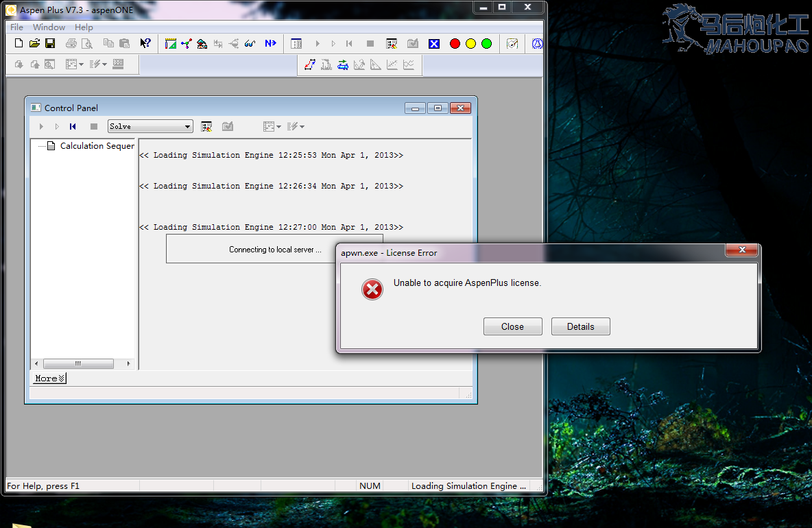Click the Control Panel window title icon
812x528 pixels.
(x=36, y=108)
